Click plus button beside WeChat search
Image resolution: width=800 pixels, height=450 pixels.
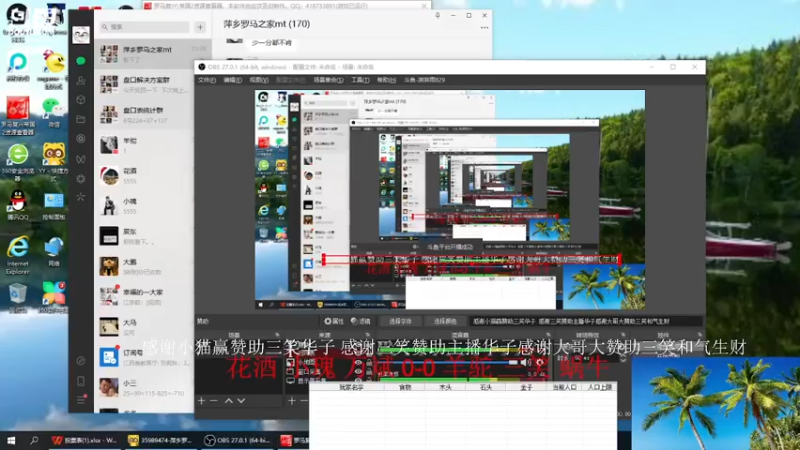pyautogui.click(x=200, y=27)
